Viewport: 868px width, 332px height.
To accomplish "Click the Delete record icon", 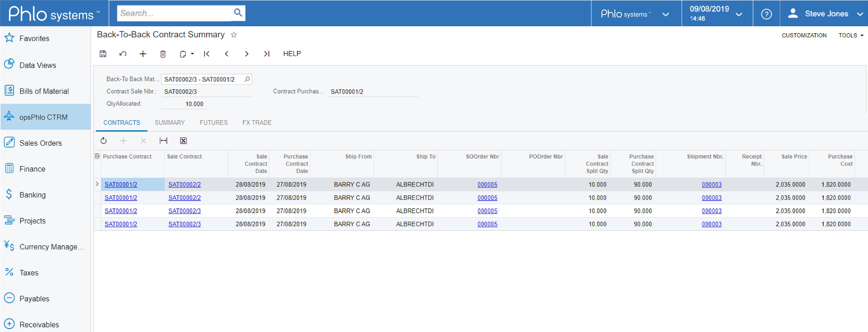I will (x=163, y=54).
